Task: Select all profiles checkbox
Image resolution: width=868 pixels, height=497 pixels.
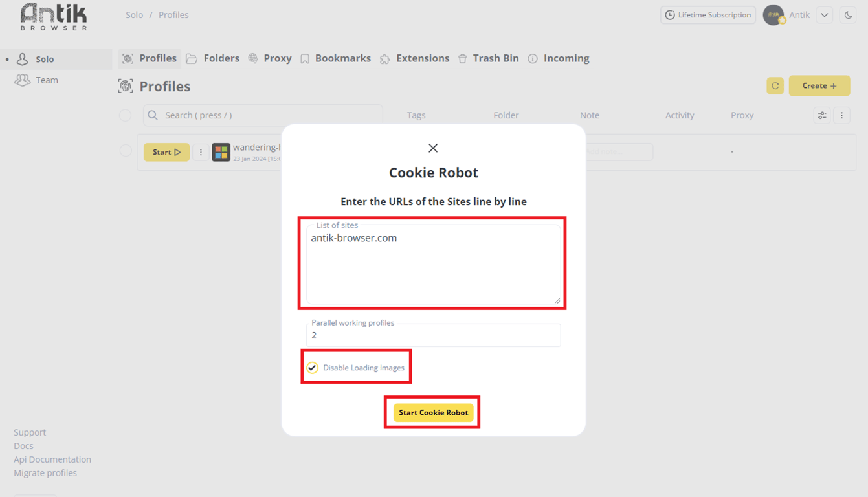Action: pos(126,115)
